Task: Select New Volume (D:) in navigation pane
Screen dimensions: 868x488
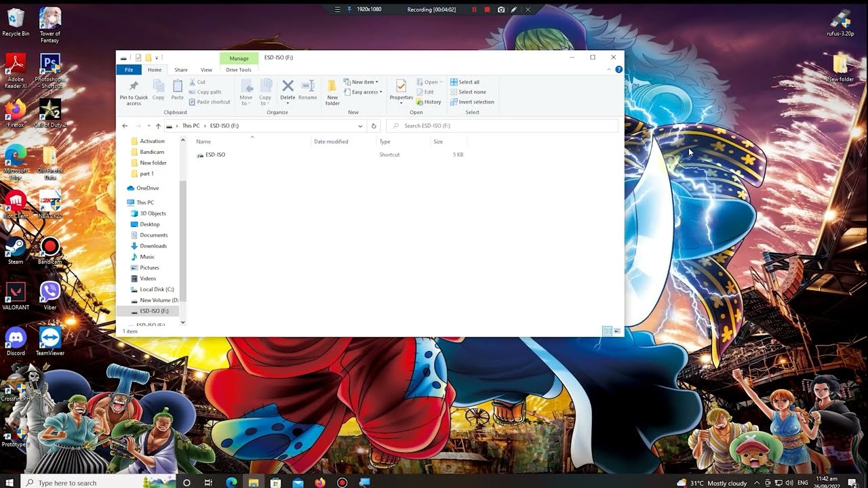Action: click(x=156, y=300)
